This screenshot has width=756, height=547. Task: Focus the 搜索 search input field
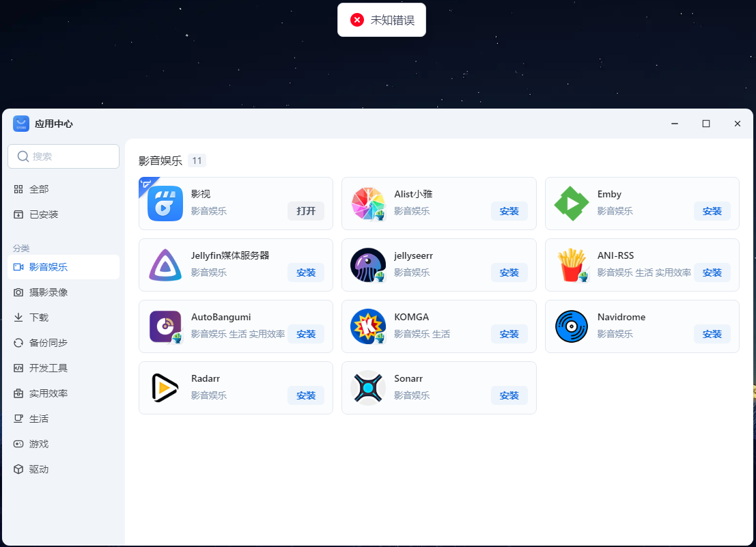click(64, 156)
